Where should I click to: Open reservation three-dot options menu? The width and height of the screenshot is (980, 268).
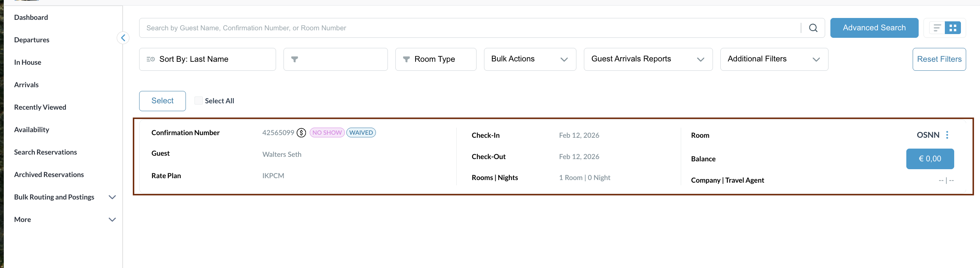(947, 135)
